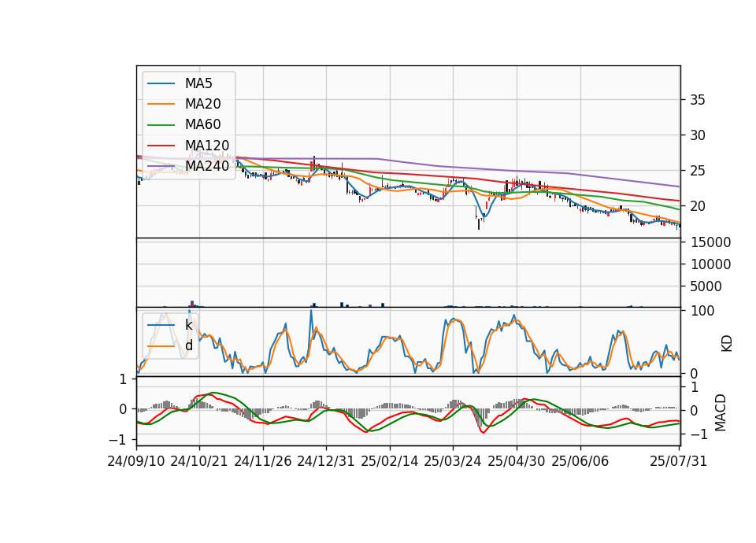Click the MACD axis title
Image resolution: width=756 pixels, height=543 pixels.
pos(721,412)
